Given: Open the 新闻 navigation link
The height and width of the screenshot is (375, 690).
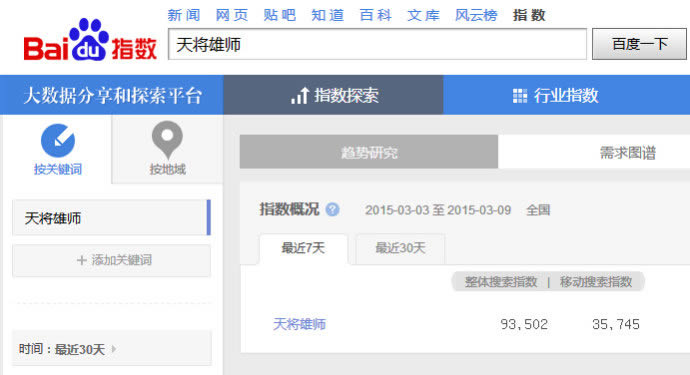Looking at the screenshot, I should point(184,15).
